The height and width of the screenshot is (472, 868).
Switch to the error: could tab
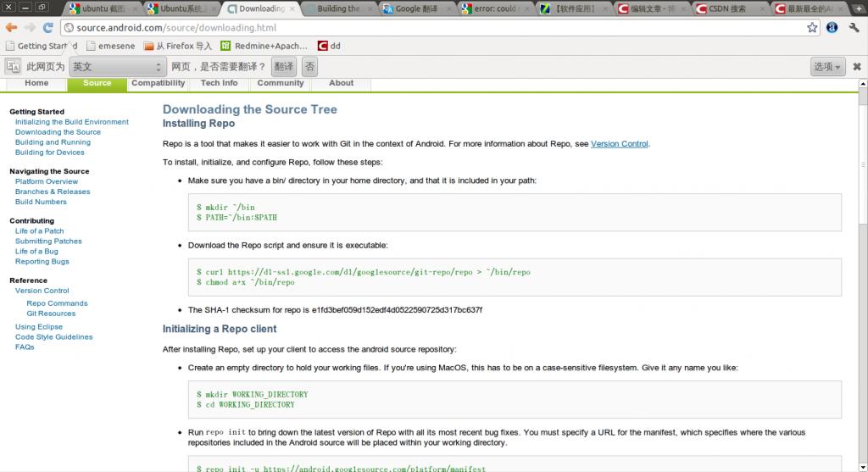pyautogui.click(x=495, y=8)
